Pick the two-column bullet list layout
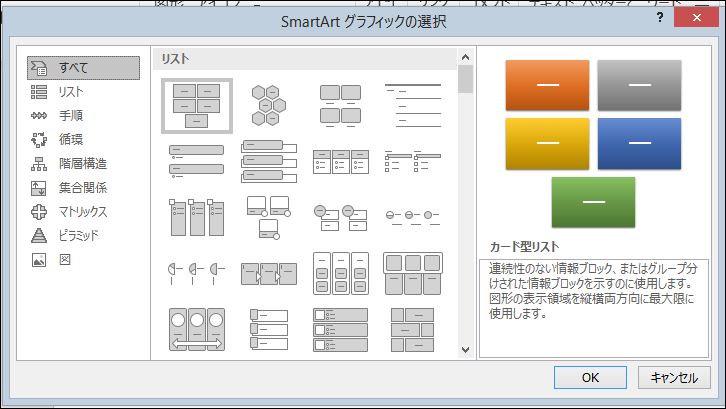This screenshot has height=409, width=726. (x=413, y=161)
